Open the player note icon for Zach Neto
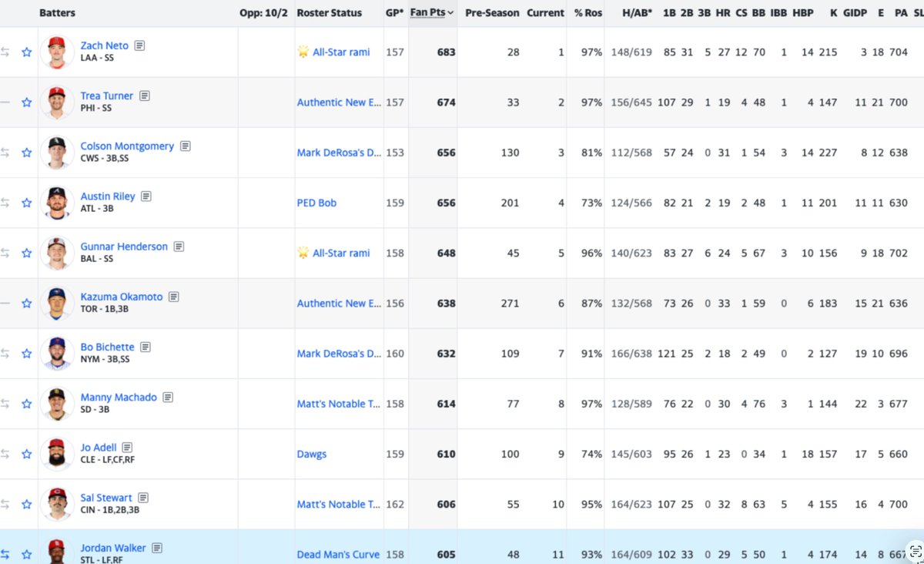The image size is (924, 564). (139, 45)
